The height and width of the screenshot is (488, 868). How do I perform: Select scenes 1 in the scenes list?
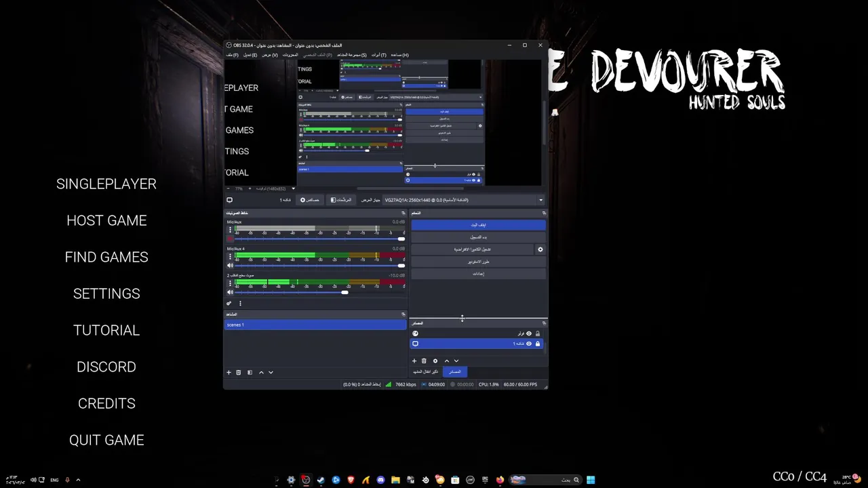pos(315,325)
